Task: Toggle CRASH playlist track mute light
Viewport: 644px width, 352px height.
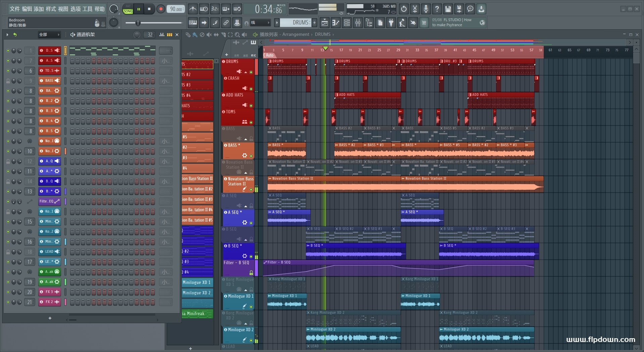Action: [x=251, y=89]
